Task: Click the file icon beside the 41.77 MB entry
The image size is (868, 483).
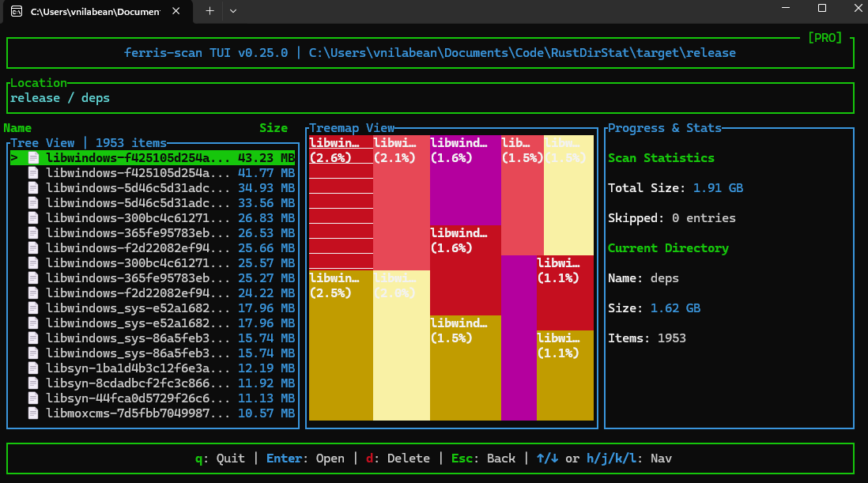Action: click(x=33, y=173)
